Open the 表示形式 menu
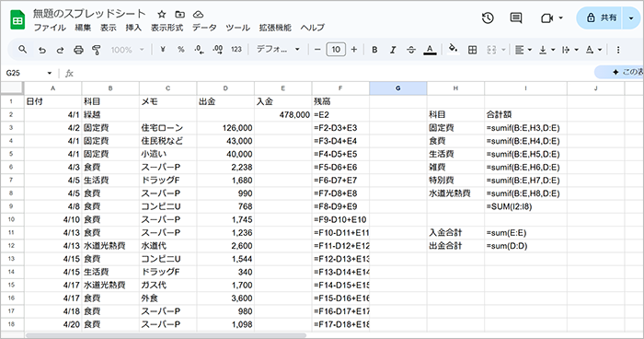 pyautogui.click(x=167, y=28)
